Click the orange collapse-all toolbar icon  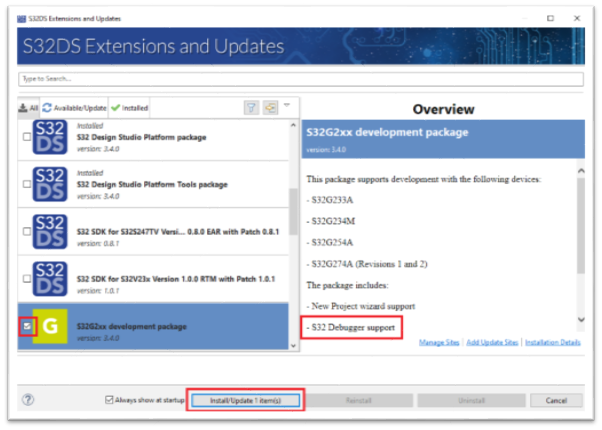click(x=270, y=108)
